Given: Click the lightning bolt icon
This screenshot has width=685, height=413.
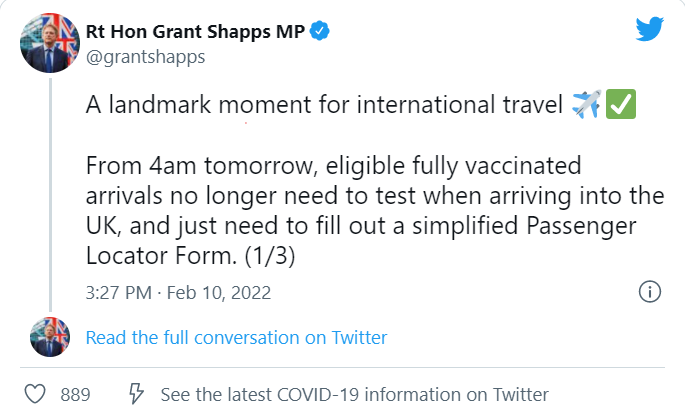Looking at the screenshot, I should pyautogui.click(x=136, y=394).
